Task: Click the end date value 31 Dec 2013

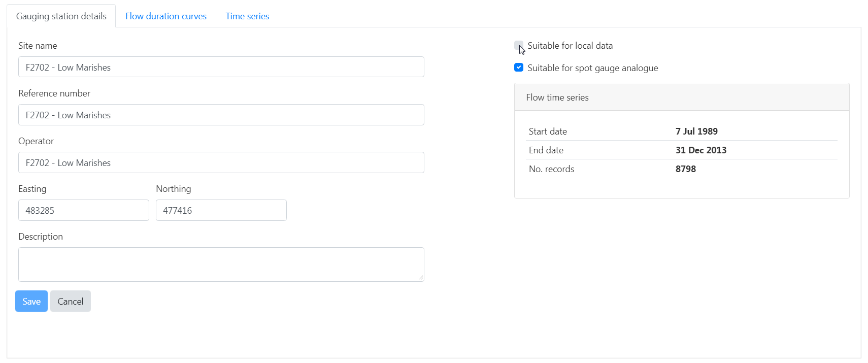Action: pyautogui.click(x=700, y=150)
